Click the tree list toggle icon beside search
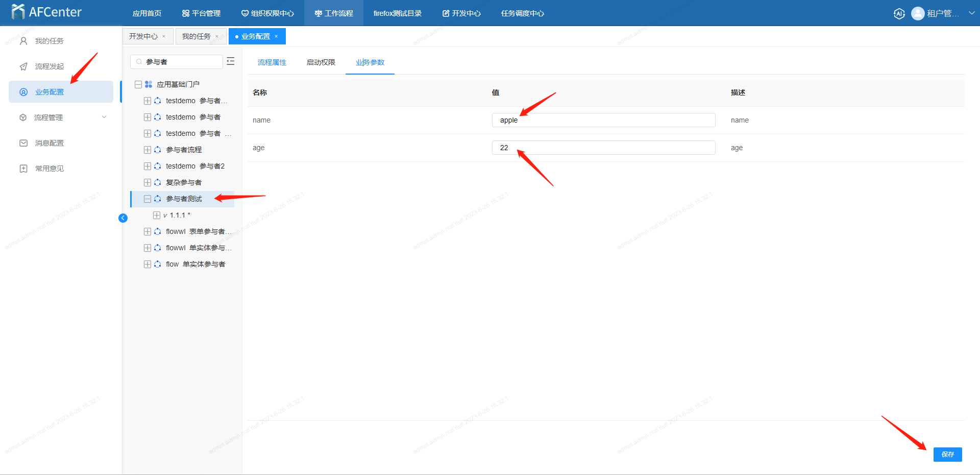This screenshot has height=475, width=980. point(231,61)
